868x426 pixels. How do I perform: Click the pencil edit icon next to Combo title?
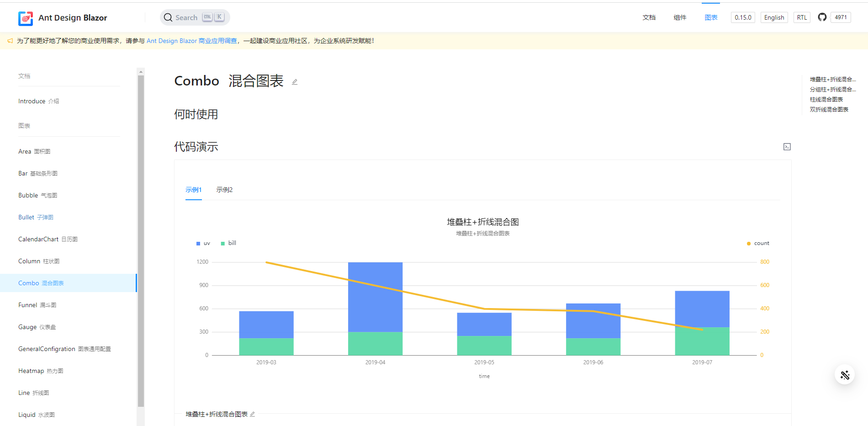295,81
